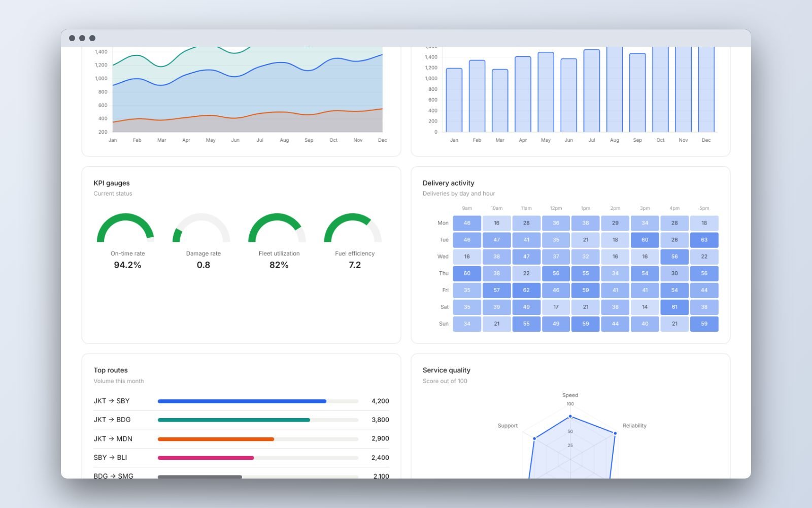The image size is (812, 508).
Task: Click the Sat 12pm heatmap cell (17)
Action: coord(556,307)
